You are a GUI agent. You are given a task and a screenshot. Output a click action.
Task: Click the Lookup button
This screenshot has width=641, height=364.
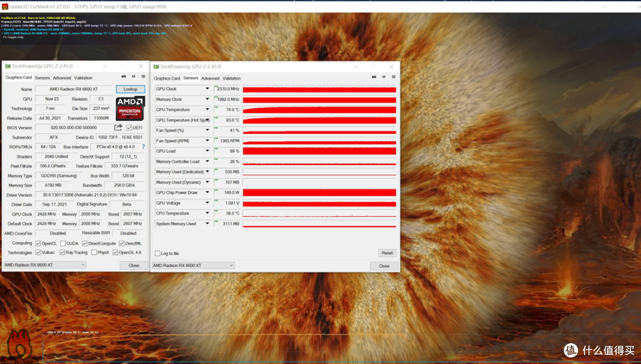click(131, 89)
